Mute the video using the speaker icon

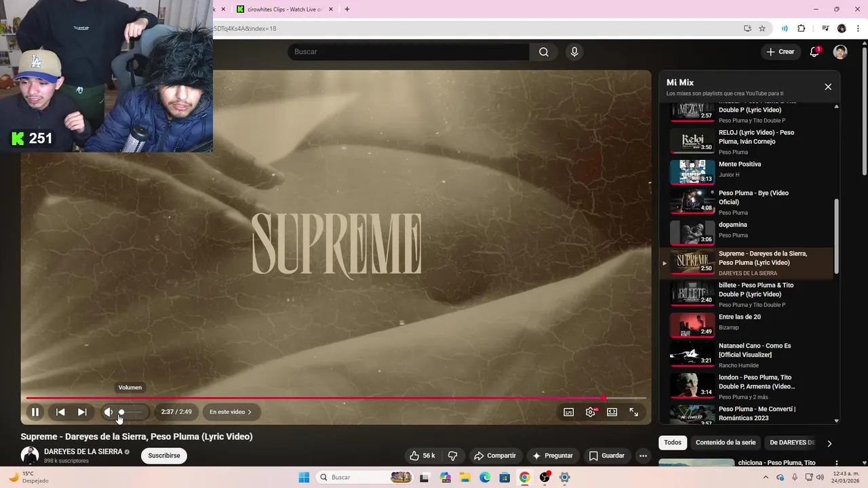pyautogui.click(x=108, y=412)
